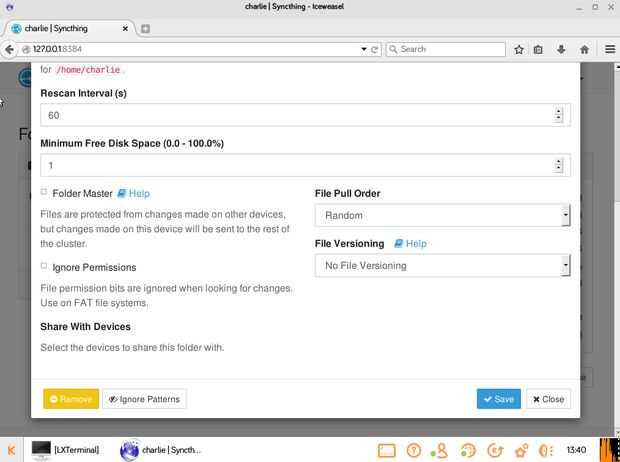Click the Share With Devices heading
The height and width of the screenshot is (462, 620).
[85, 327]
